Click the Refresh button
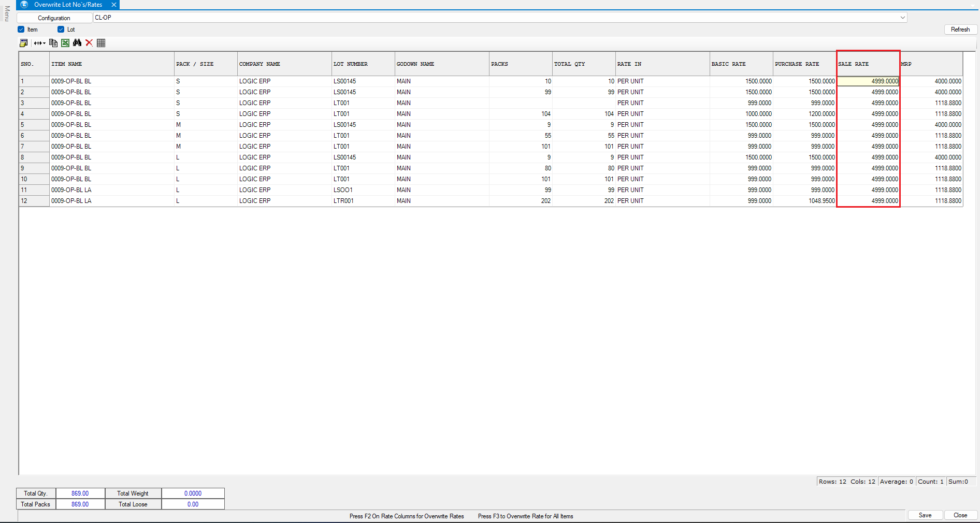 pyautogui.click(x=960, y=30)
